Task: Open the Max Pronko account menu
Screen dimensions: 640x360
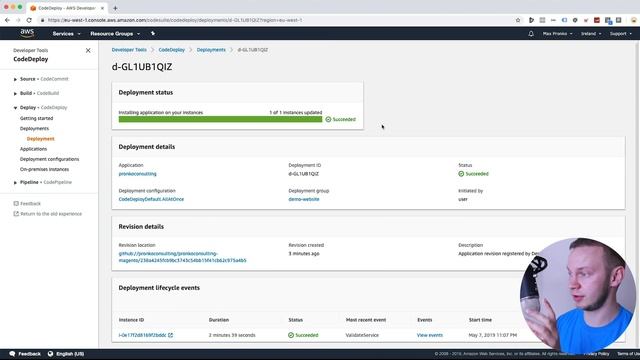Action: (x=558, y=34)
